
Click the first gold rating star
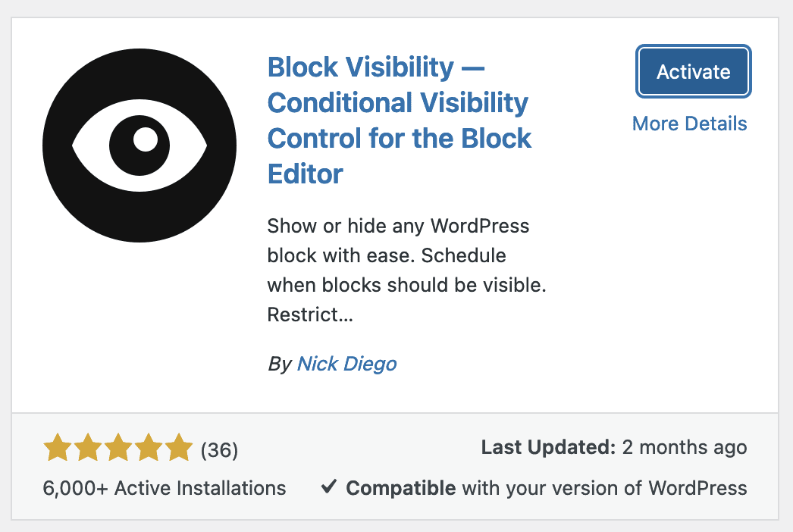58,449
